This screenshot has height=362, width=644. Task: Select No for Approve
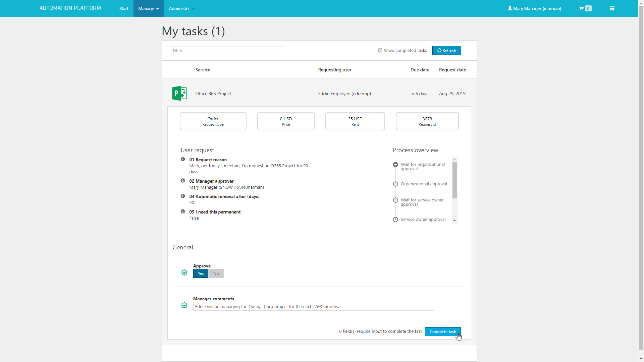click(x=216, y=274)
